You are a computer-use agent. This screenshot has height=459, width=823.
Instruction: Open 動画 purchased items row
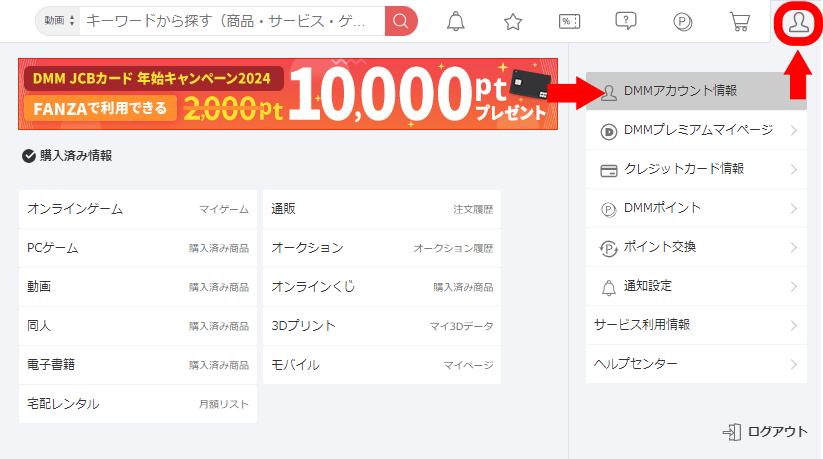[138, 287]
